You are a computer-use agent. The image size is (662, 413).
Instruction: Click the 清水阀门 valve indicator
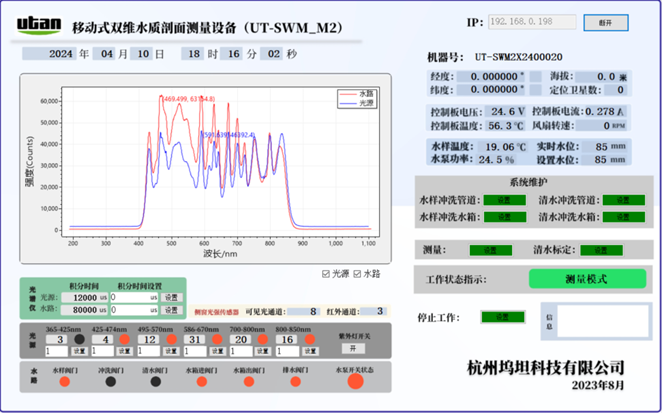(x=153, y=381)
